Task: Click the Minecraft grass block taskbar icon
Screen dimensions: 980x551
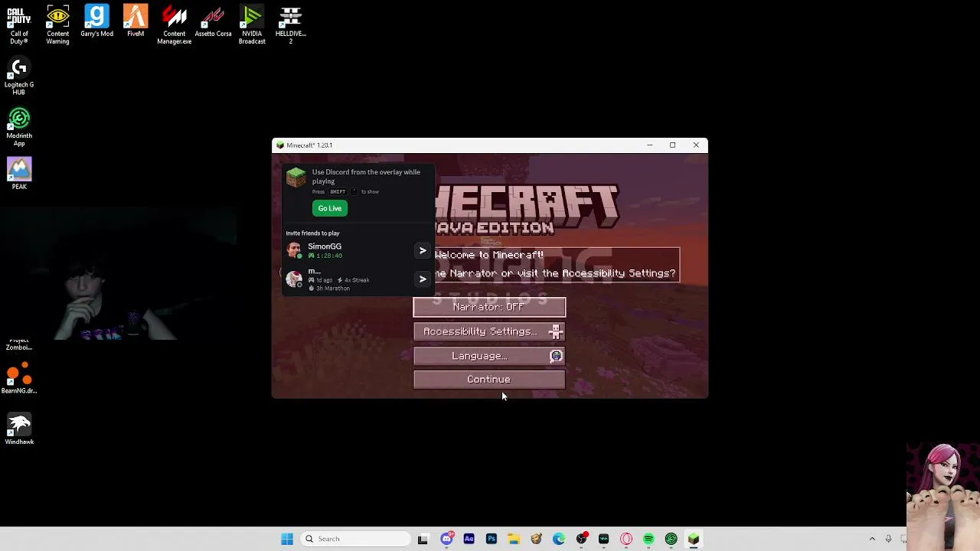Action: pos(694,539)
